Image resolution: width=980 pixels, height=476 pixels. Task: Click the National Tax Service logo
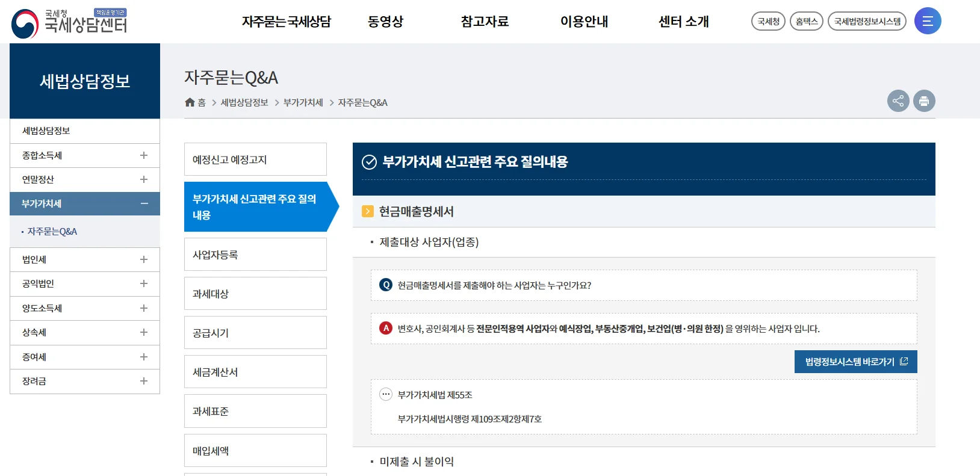(x=69, y=23)
